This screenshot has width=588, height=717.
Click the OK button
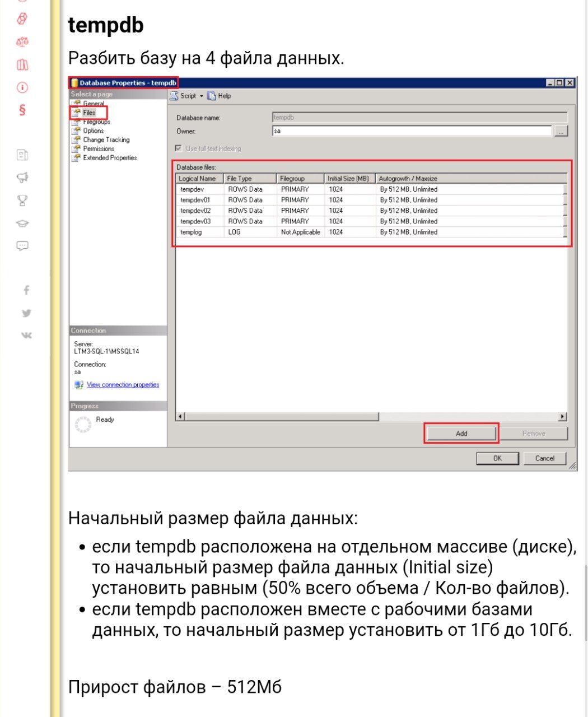(x=497, y=458)
